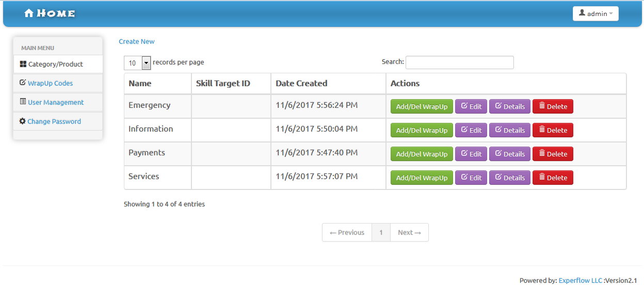Open WrapUp Codes menu item

50,83
